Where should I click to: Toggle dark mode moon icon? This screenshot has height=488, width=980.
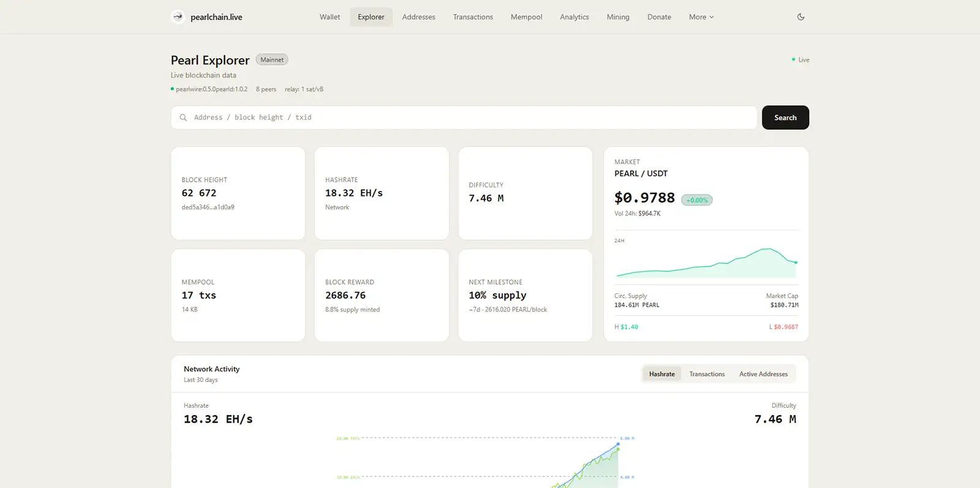pos(801,17)
